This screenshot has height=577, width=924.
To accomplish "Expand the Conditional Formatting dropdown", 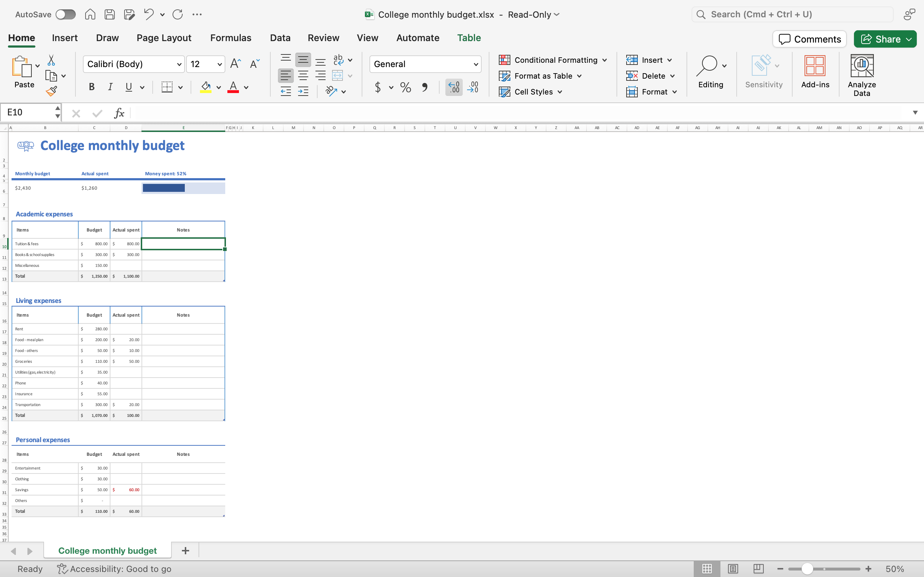I will point(605,60).
